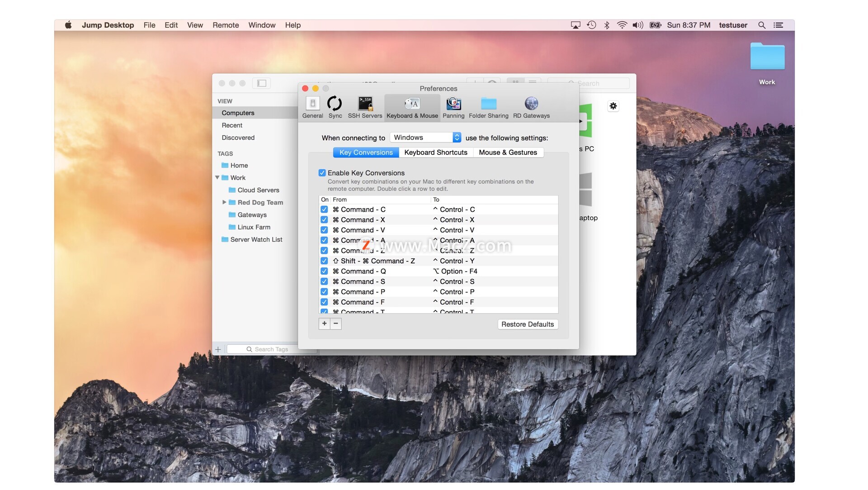The height and width of the screenshot is (490, 868).
Task: Switch to the Mouse & Gestures tab
Action: pyautogui.click(x=508, y=152)
